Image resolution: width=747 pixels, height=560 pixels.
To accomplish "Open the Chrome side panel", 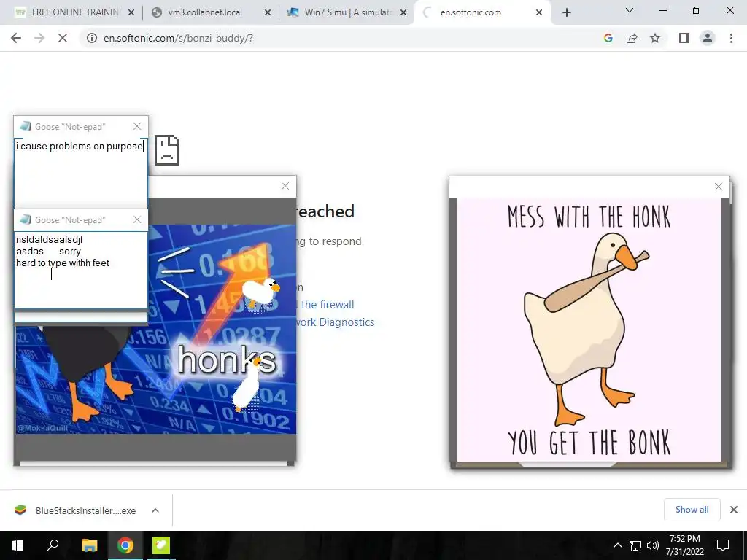I will click(x=684, y=38).
